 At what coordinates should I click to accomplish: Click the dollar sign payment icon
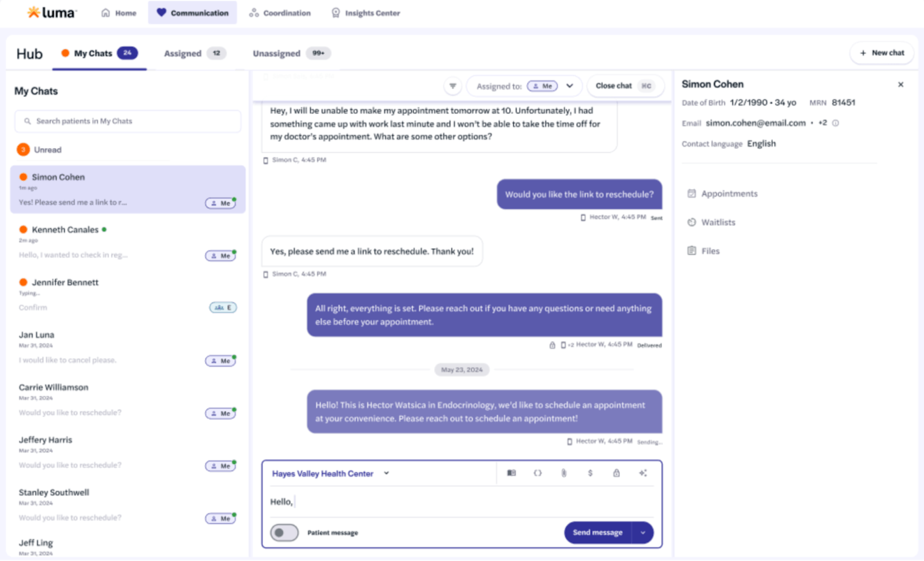590,473
